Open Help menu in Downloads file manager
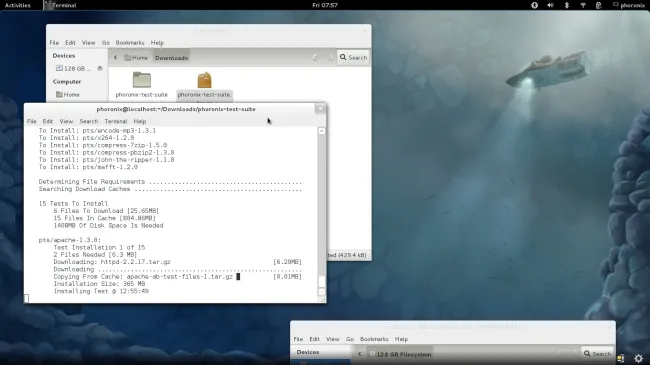The height and width of the screenshot is (365, 650). (157, 43)
